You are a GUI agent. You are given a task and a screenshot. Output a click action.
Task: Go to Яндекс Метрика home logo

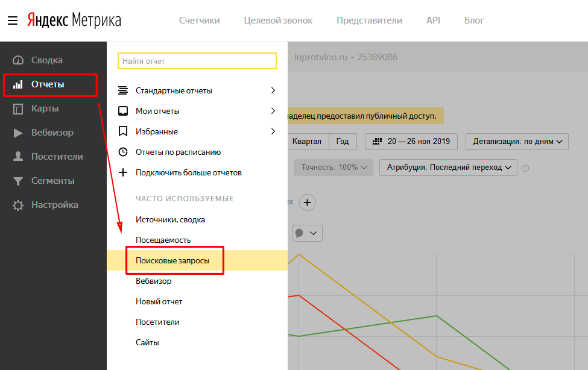[x=74, y=20]
